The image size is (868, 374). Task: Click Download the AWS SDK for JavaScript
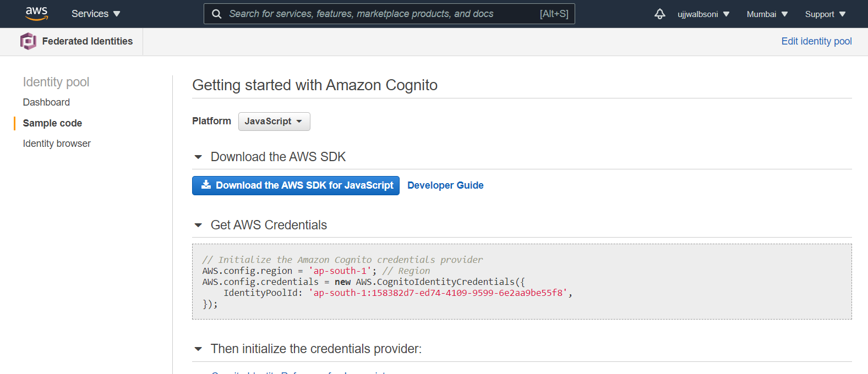pyautogui.click(x=296, y=185)
